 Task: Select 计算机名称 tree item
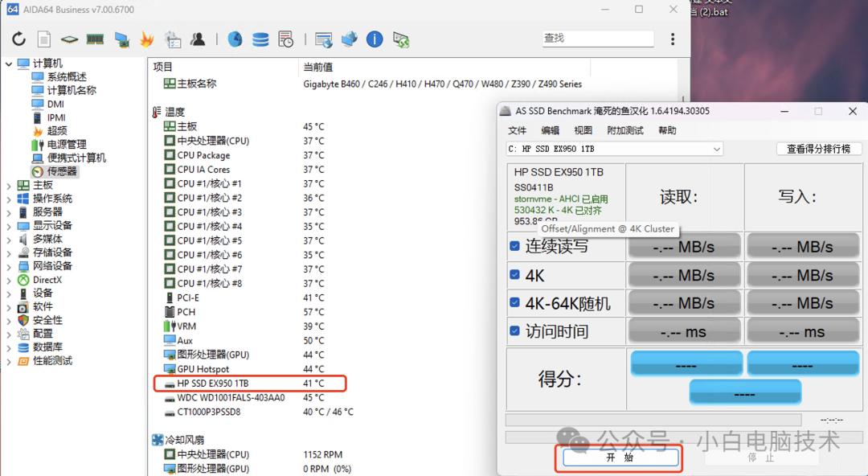[72, 90]
